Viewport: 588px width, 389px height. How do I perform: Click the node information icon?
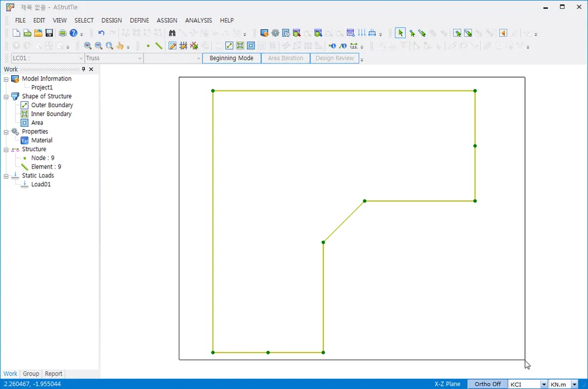(x=332, y=46)
